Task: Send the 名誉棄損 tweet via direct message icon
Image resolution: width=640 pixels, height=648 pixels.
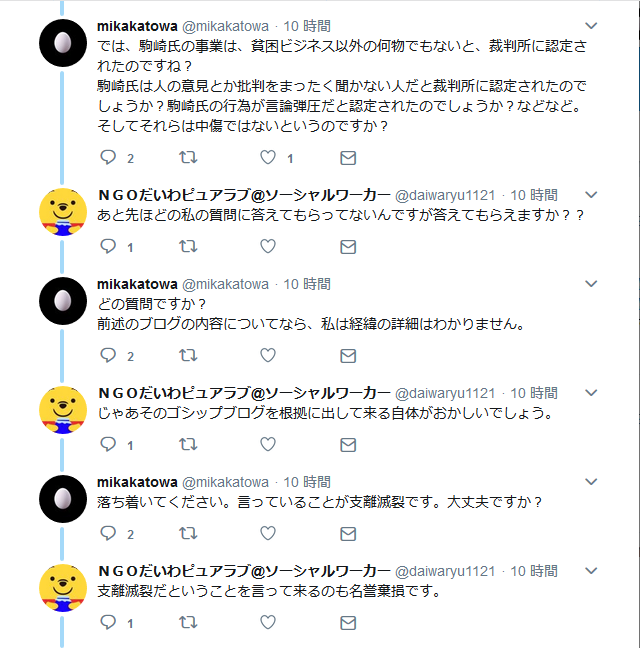Action: coord(348,622)
